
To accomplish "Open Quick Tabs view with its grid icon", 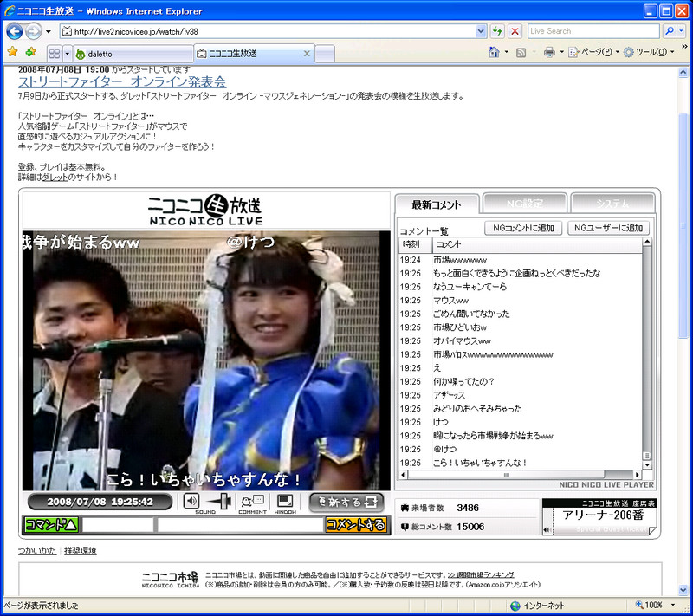I will pos(55,52).
